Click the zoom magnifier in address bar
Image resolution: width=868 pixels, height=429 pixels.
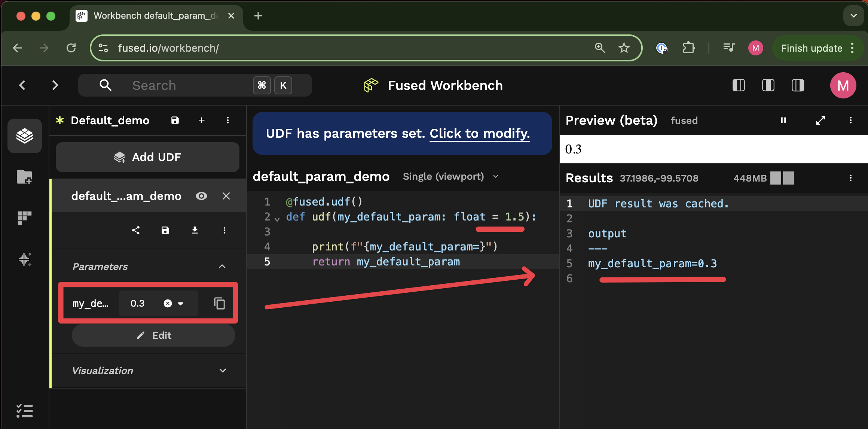pyautogui.click(x=600, y=48)
